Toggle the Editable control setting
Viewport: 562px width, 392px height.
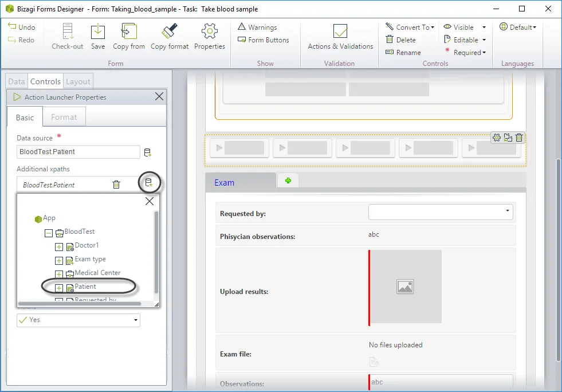[465, 40]
